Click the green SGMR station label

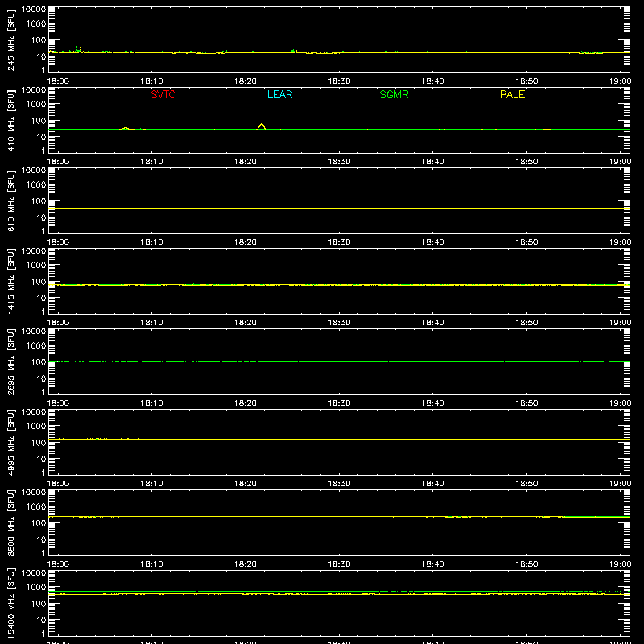394,94
